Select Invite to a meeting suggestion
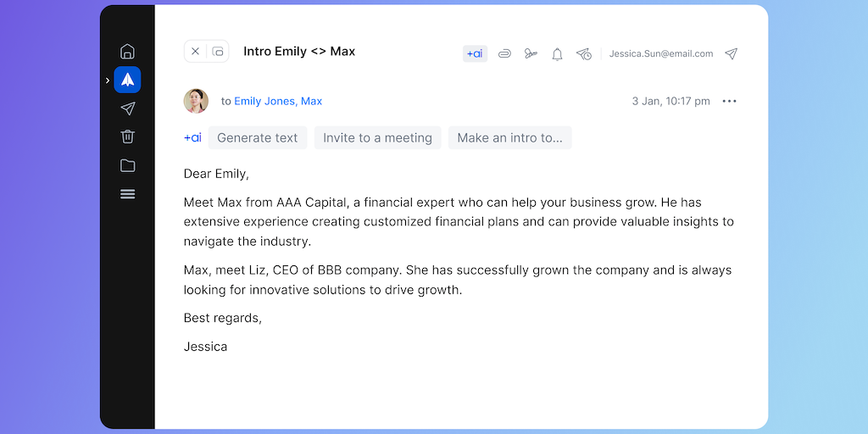This screenshot has height=434, width=868. coord(377,137)
